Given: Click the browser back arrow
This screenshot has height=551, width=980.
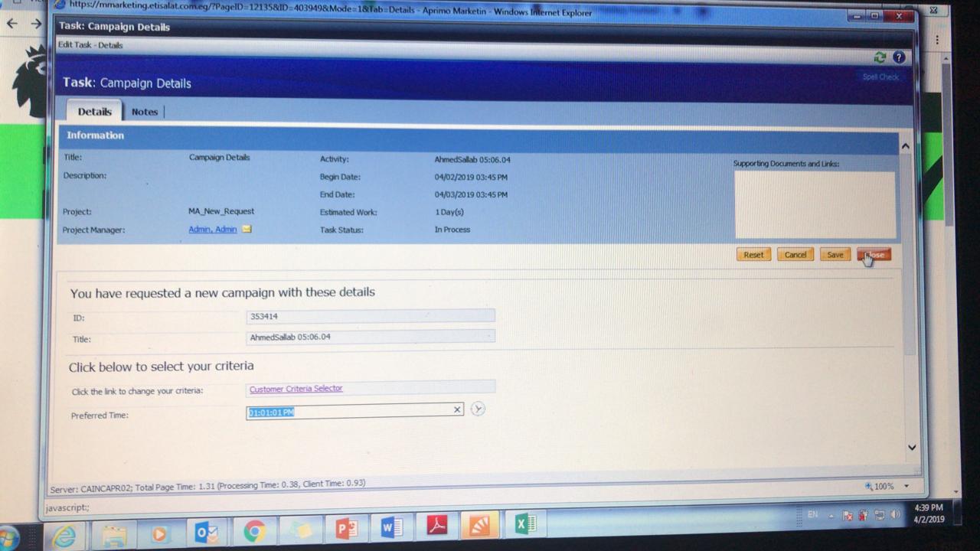Looking at the screenshot, I should coord(11,23).
